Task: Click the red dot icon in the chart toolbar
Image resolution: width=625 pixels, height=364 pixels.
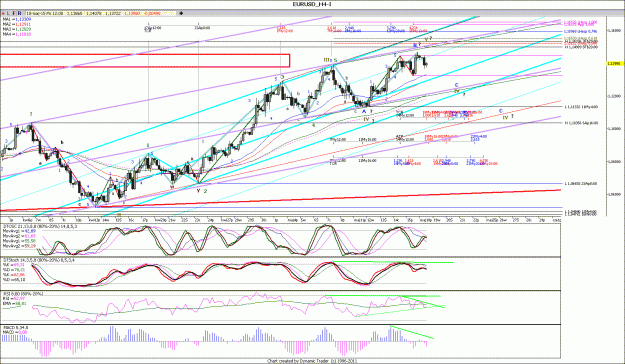Action: pyautogui.click(x=3, y=14)
